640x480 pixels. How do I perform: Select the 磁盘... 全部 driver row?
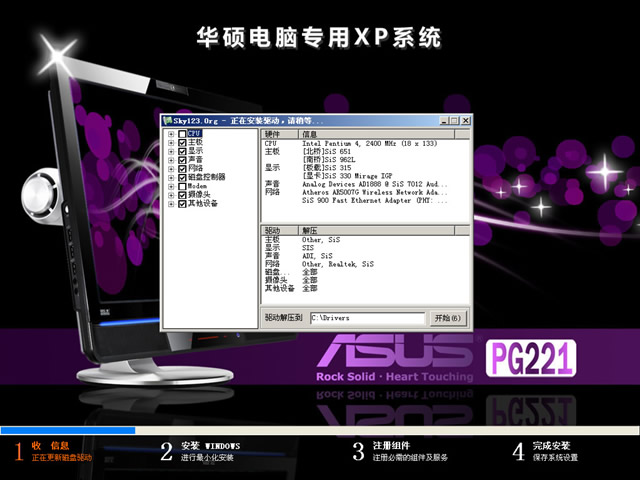365,272
